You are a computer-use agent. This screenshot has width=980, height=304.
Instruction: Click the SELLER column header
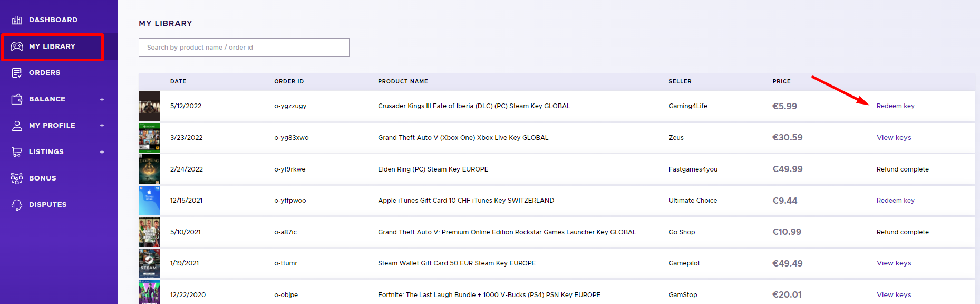(680, 81)
